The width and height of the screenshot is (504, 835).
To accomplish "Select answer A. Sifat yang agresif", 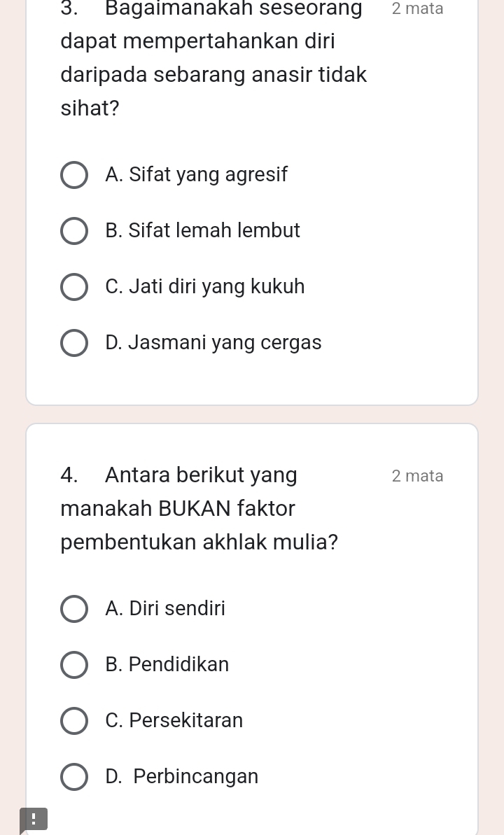I will coord(197,174).
